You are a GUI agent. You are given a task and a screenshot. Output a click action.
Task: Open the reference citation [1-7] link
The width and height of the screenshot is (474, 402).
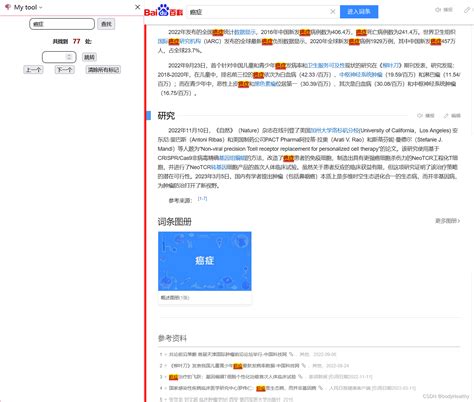click(202, 199)
